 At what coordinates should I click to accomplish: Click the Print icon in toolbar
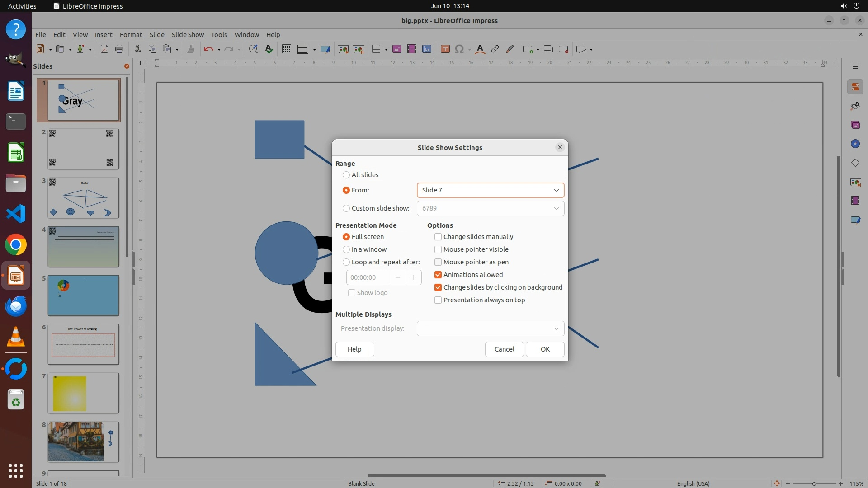[x=119, y=49]
